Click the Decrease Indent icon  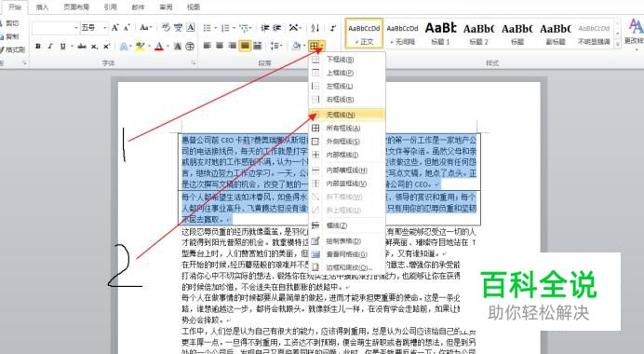point(265,28)
